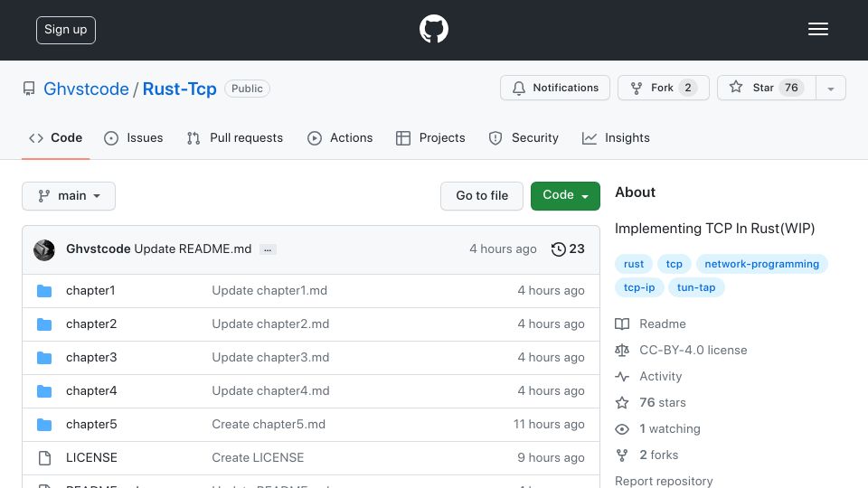Screen dimensions: 868x488
Task: Open the Insights tab
Action: (x=616, y=137)
